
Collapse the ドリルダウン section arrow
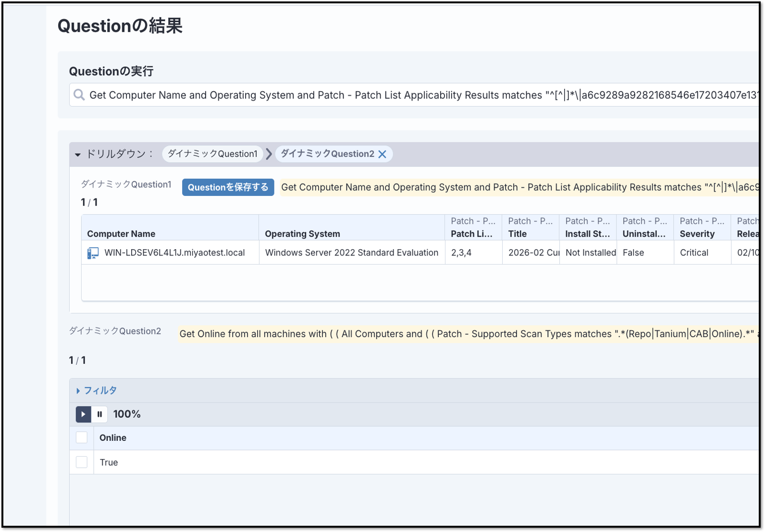click(78, 155)
